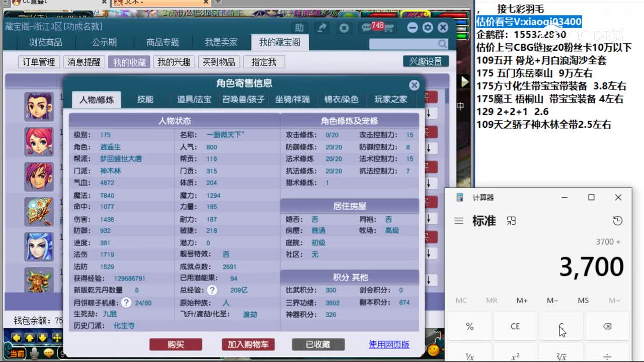Click the question mark beside 月饼粽子机缘
Viewport: 644px width, 362px height.
[125, 302]
